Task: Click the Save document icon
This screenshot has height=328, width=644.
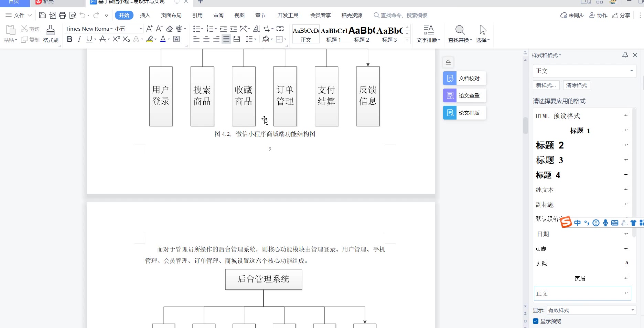Action: pos(42,15)
